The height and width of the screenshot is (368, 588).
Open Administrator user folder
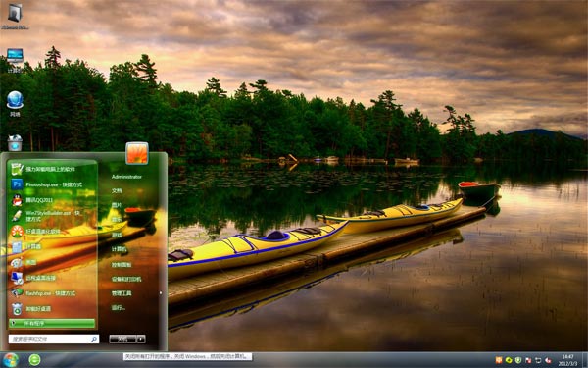[x=126, y=177]
